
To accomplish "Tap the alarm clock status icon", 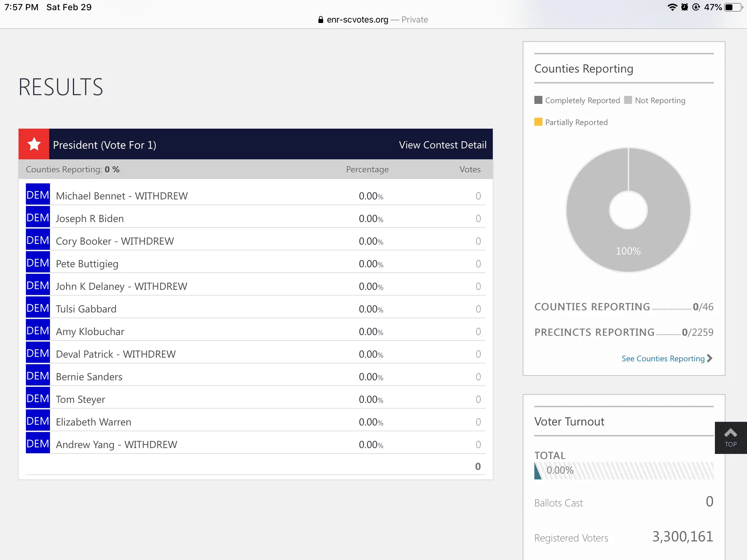I will coord(685,7).
